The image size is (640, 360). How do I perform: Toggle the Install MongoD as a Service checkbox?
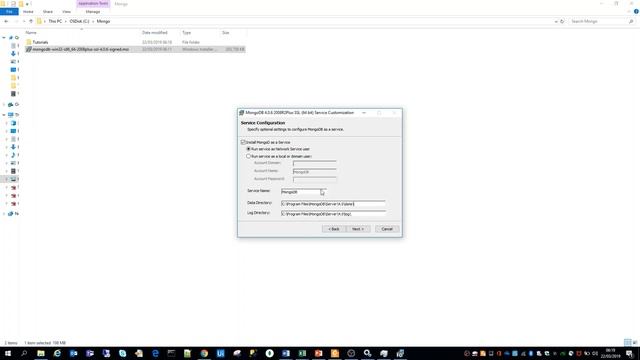pyautogui.click(x=243, y=142)
